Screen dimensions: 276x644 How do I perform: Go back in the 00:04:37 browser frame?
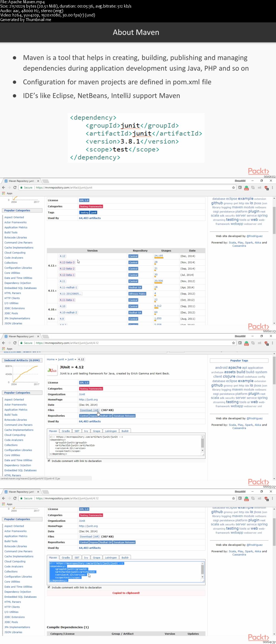click(4, 498)
